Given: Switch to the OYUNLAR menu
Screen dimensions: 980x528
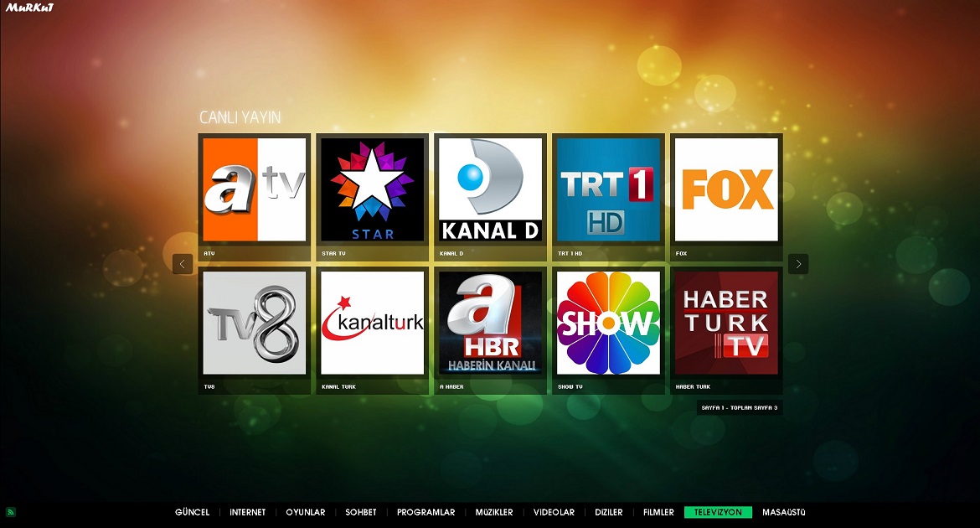Looking at the screenshot, I should pyautogui.click(x=306, y=512).
